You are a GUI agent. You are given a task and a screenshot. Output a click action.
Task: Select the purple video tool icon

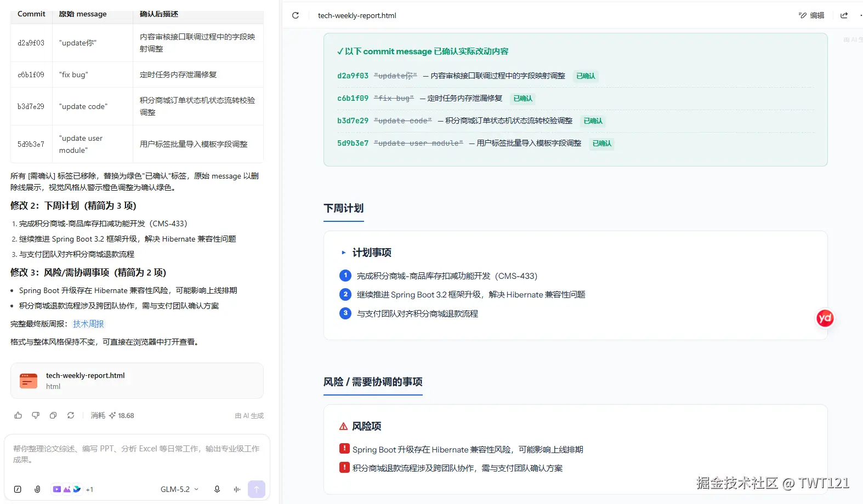(57, 489)
